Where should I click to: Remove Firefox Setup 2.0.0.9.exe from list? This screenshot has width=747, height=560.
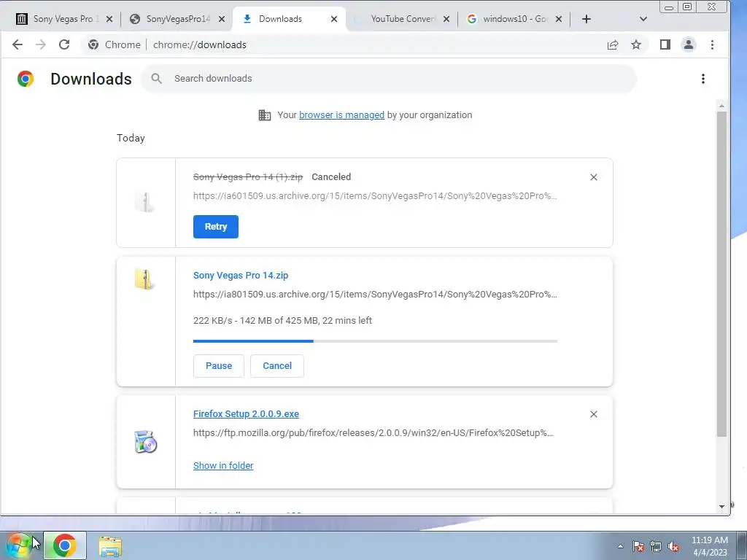(594, 414)
